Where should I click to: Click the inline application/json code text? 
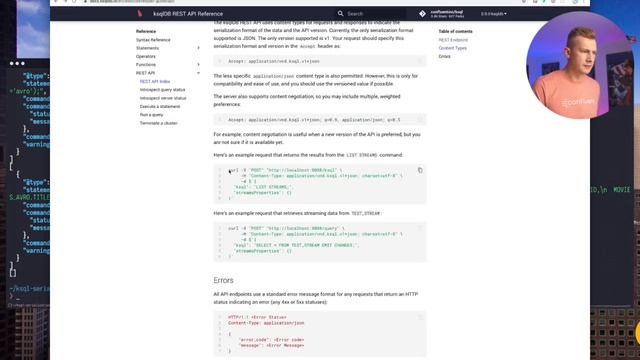tap(273, 76)
